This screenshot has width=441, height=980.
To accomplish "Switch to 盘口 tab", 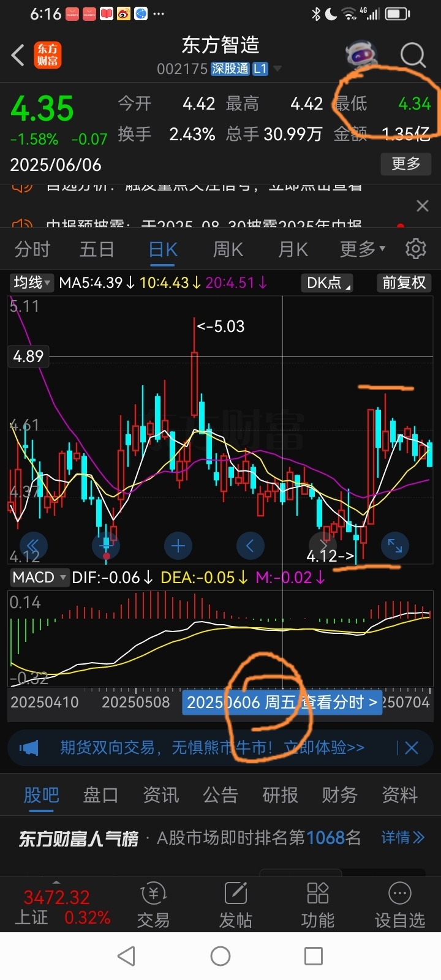I will [100, 794].
